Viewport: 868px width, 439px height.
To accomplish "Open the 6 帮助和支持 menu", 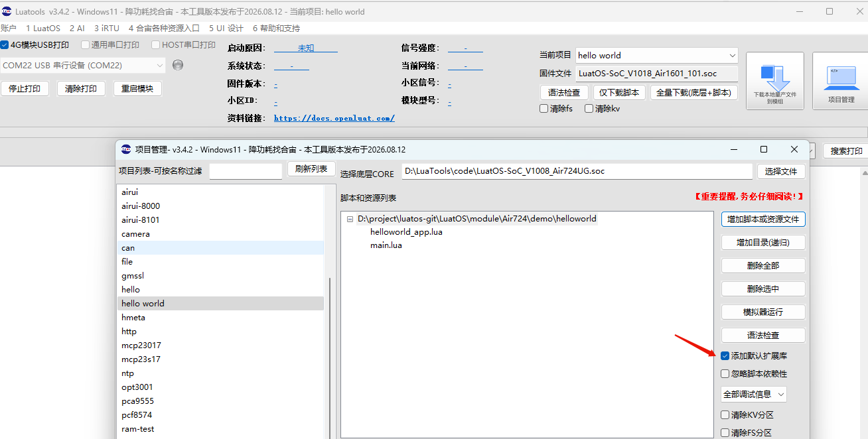I will (276, 29).
